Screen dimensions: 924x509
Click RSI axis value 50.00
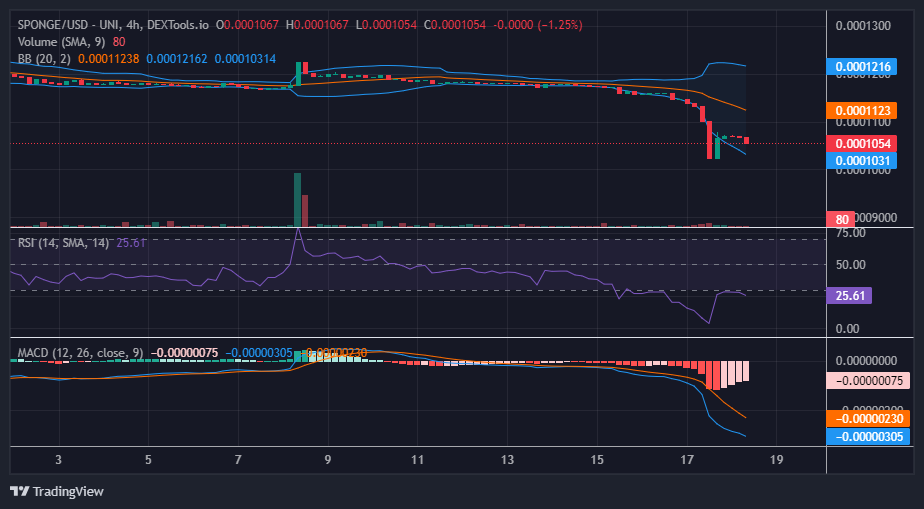pyautogui.click(x=850, y=265)
